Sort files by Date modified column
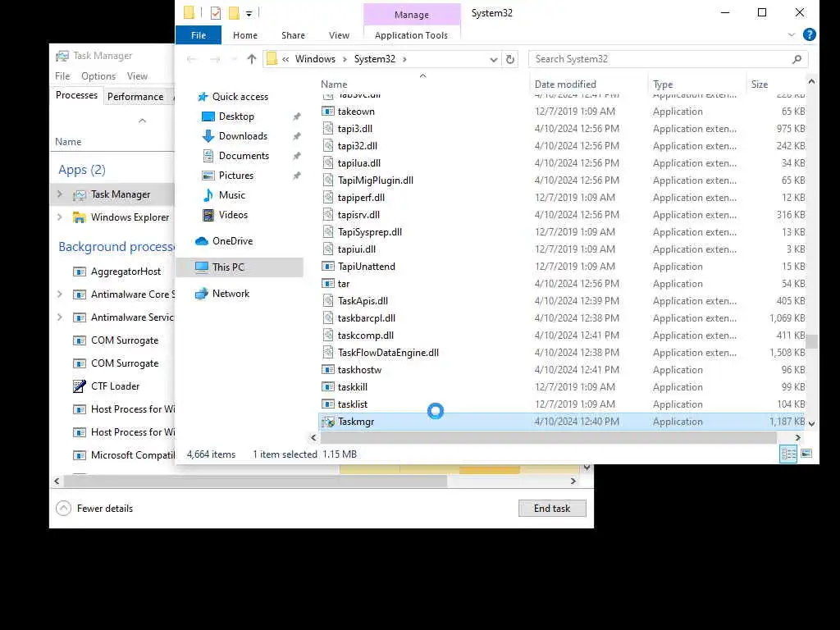 [565, 84]
